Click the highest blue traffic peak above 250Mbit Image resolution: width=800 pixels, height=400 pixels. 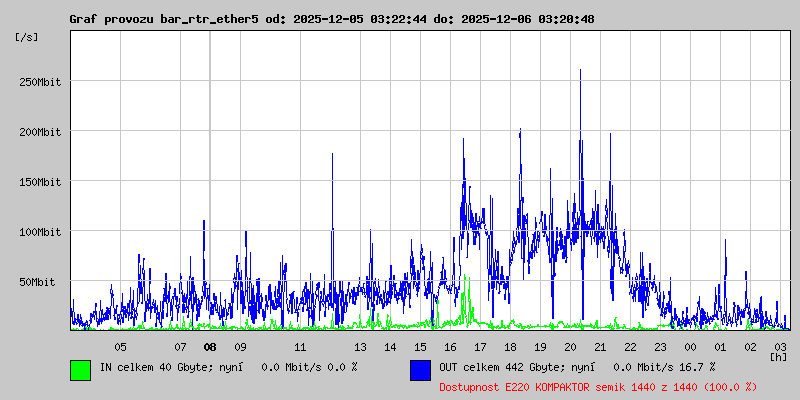click(x=580, y=72)
